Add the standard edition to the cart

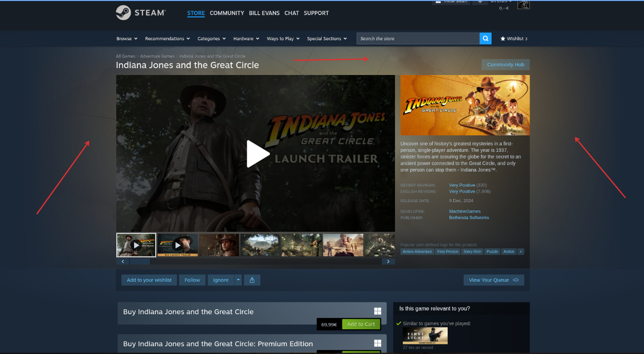coord(361,324)
